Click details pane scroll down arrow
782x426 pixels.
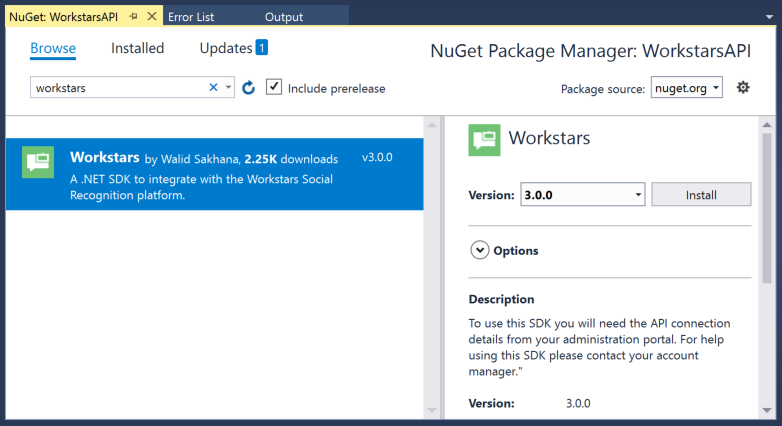point(767,411)
